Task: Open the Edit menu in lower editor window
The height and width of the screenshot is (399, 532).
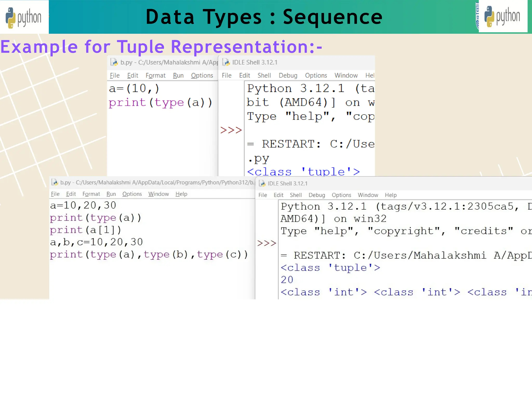Action: coord(71,194)
